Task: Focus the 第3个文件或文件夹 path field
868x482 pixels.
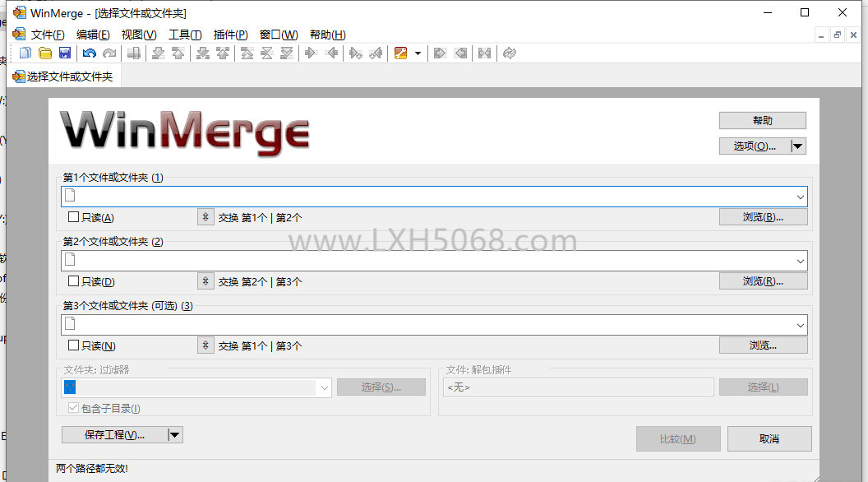Action: pos(434,325)
